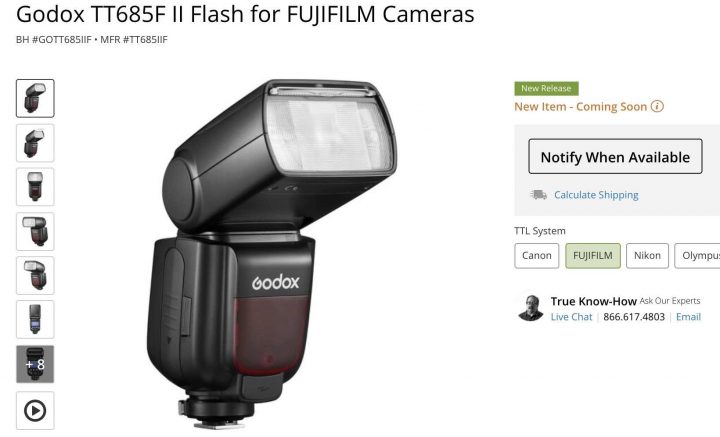Open the Live Chat link

[x=572, y=317]
